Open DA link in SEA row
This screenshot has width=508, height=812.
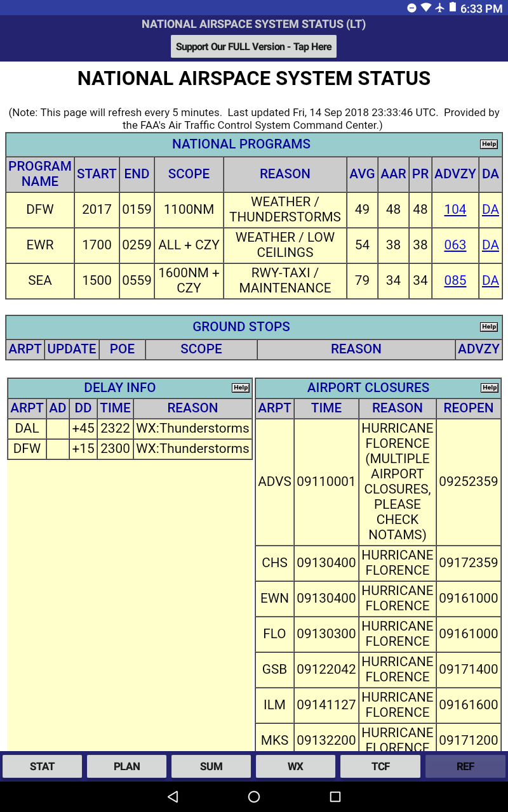(x=491, y=280)
